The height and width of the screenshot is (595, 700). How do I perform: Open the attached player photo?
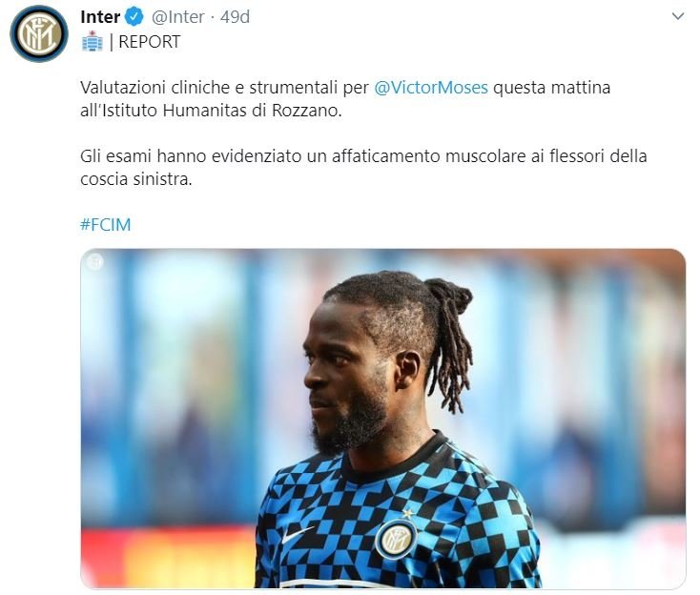tap(383, 419)
